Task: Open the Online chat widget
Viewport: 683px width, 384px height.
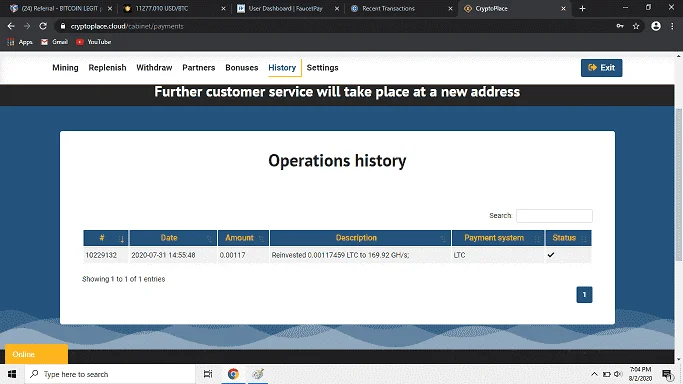Action: [x=37, y=354]
